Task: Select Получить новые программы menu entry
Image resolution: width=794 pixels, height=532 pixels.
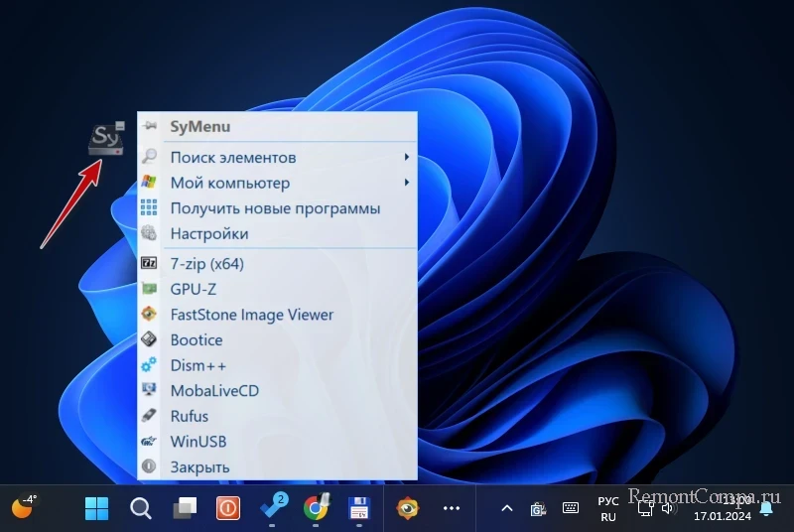Action: pyautogui.click(x=275, y=208)
